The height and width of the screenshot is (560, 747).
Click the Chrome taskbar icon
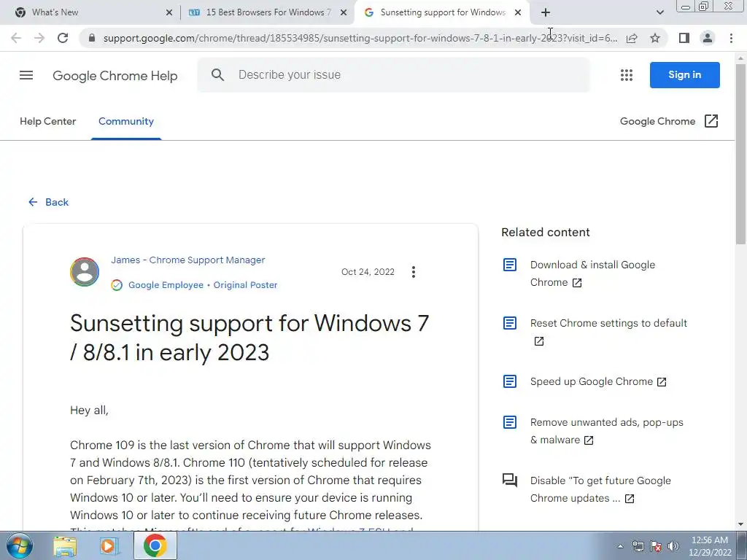click(x=155, y=545)
